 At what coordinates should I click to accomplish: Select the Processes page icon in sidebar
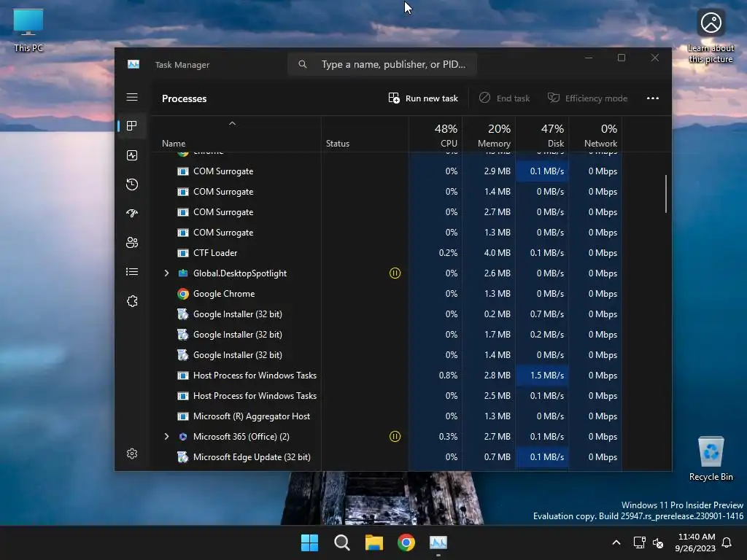132,125
